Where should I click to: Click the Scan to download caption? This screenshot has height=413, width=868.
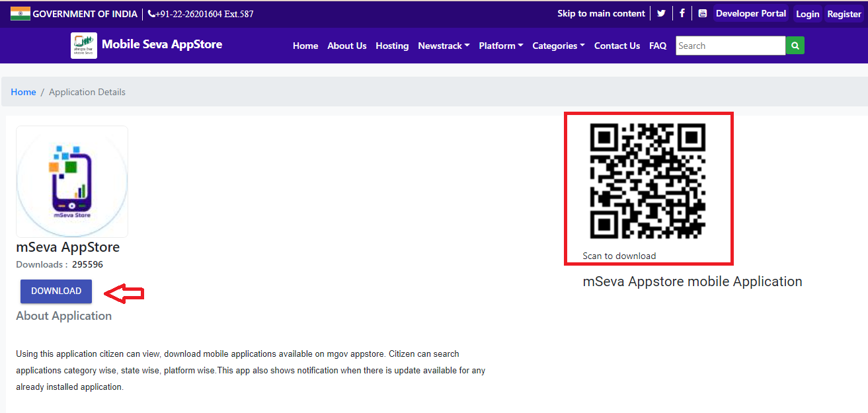point(619,256)
